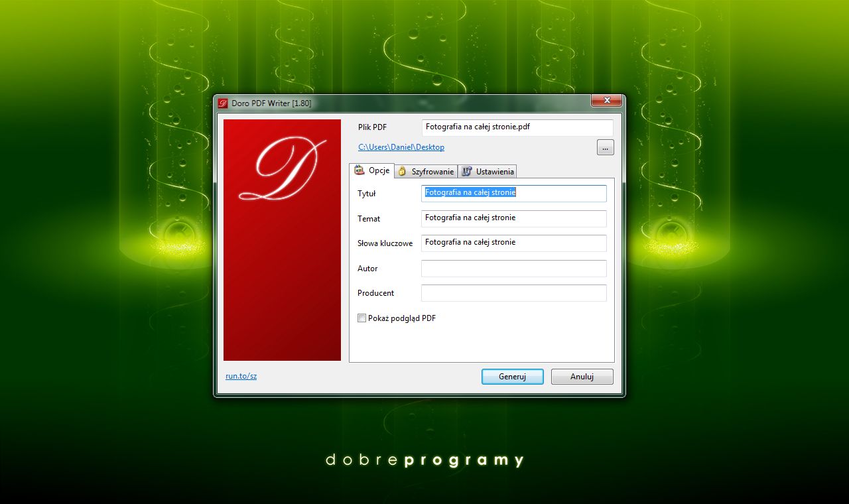Click the Tytuł label

tap(366, 194)
